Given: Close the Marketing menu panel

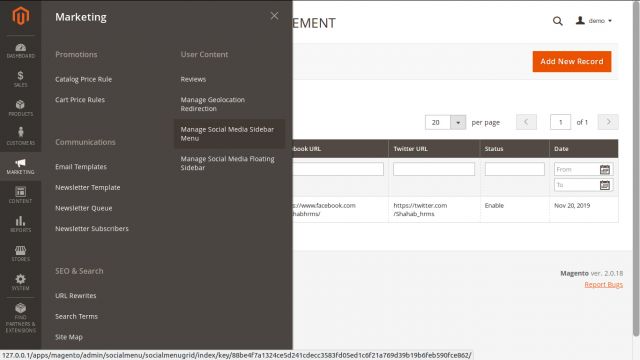Looking at the screenshot, I should tap(274, 16).
